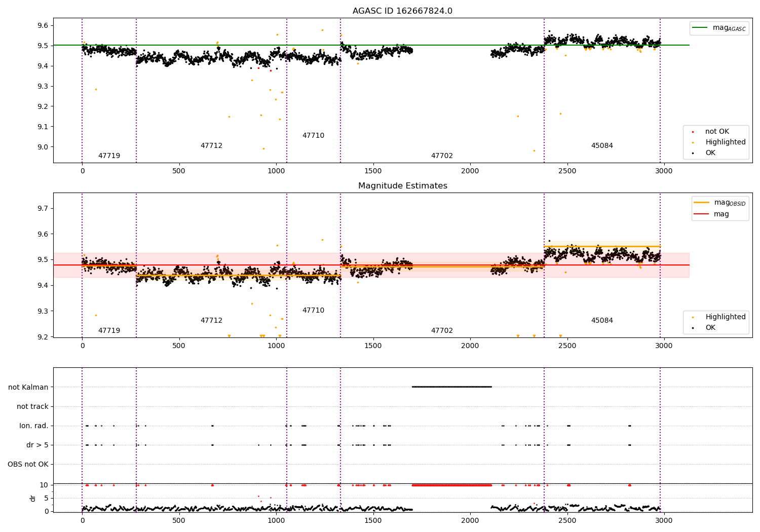Click the 1500 x-tick of the middle plot
This screenshot has height=532, width=760.
pos(373,346)
